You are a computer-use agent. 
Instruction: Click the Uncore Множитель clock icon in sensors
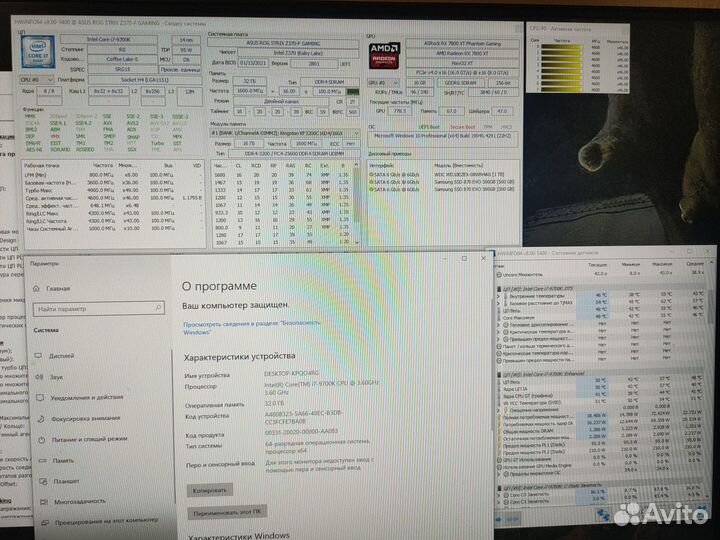(x=499, y=275)
